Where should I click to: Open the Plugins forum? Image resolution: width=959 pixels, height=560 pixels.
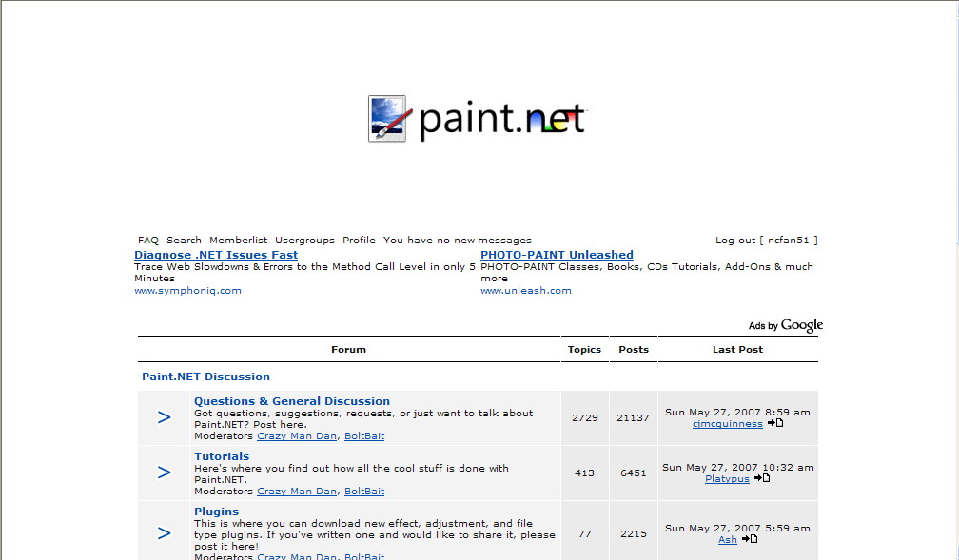click(x=216, y=512)
